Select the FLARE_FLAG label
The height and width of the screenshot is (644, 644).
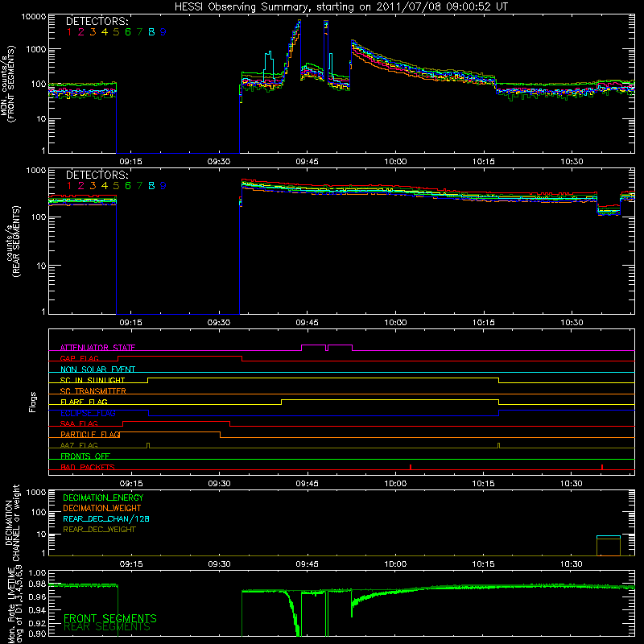84,402
